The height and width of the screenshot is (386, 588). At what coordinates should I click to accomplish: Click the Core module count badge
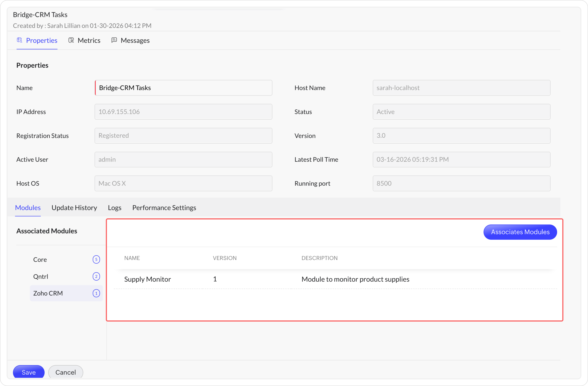[96, 259]
